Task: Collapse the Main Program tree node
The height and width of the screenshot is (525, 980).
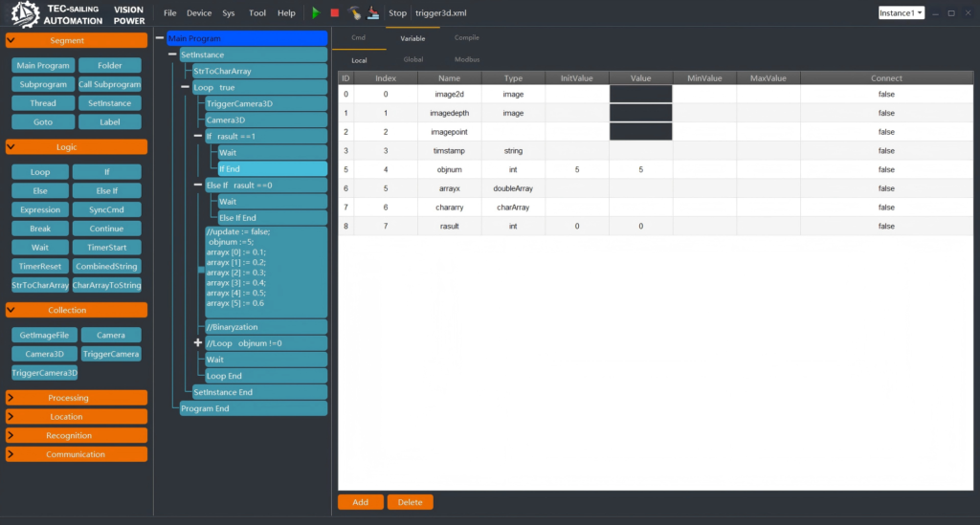Action: (160, 39)
